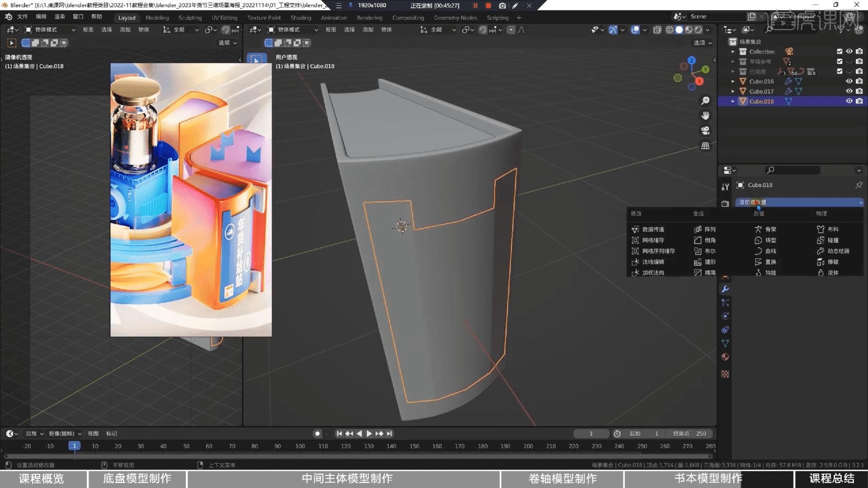Add the Cast (铸型) modifier

point(765,240)
